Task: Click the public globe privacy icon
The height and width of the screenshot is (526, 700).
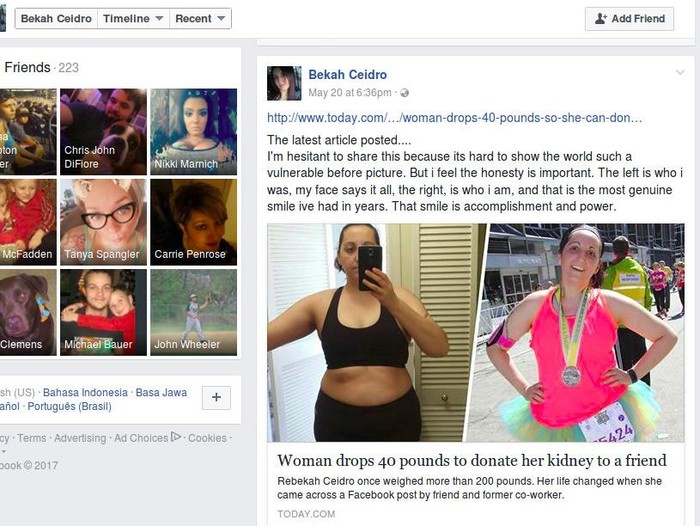Action: [x=404, y=93]
